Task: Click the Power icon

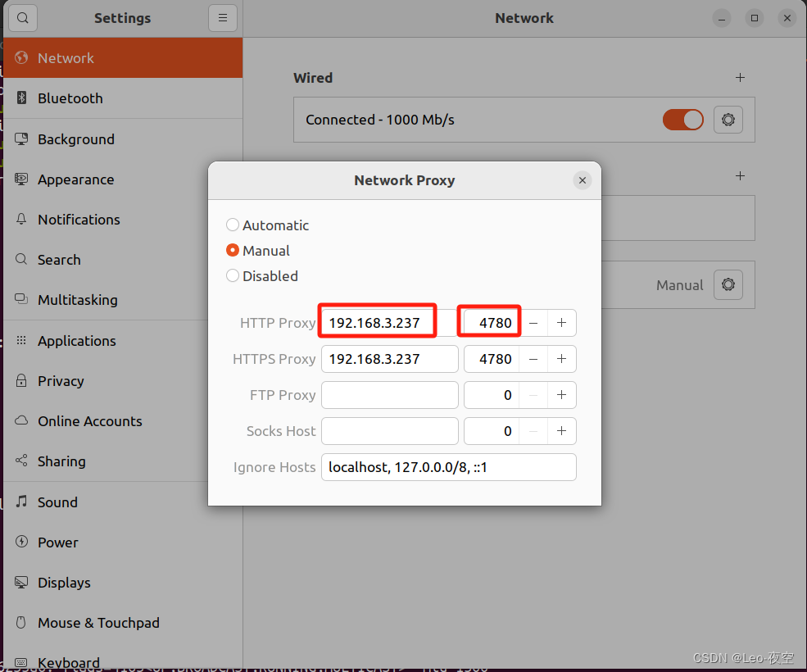Action: (x=21, y=541)
